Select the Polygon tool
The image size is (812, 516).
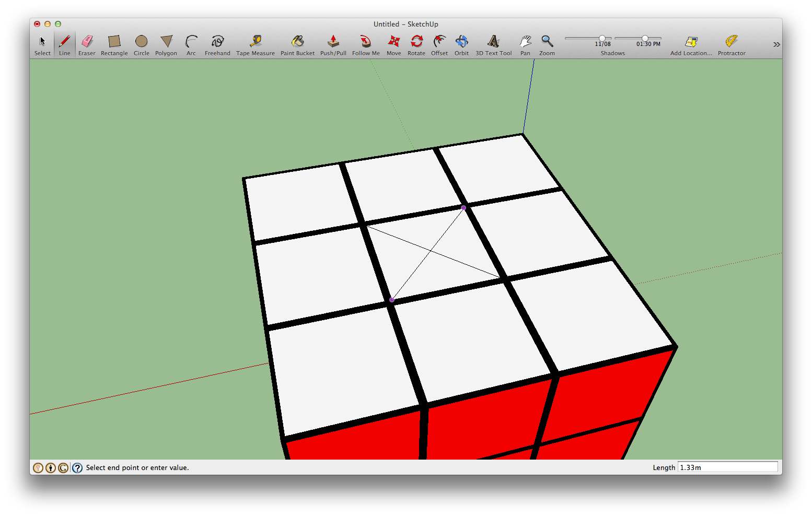coord(166,45)
